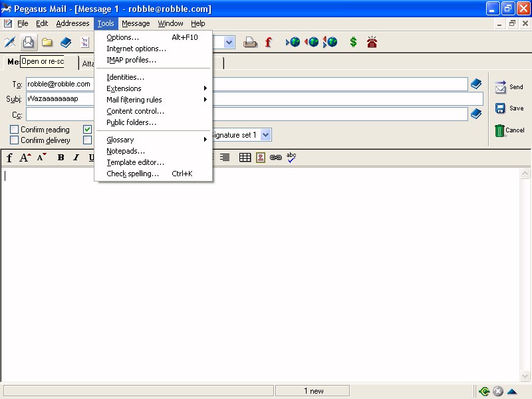Open the Window menu

pos(170,23)
